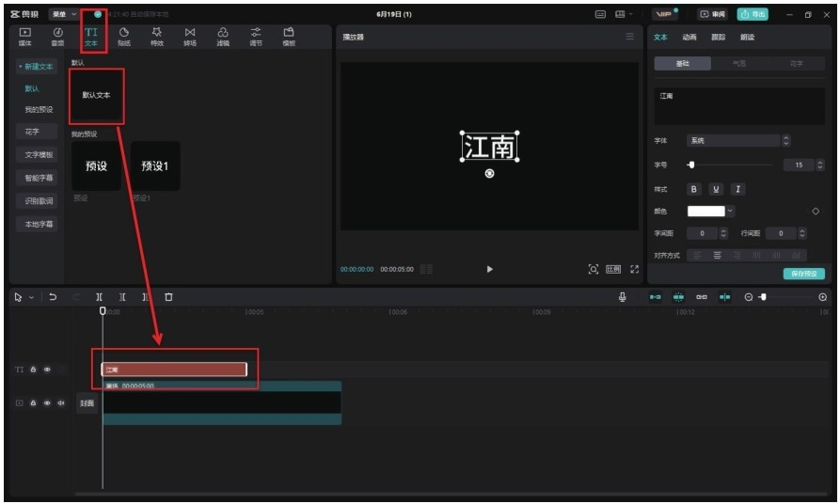Switch to the 跟踪 tracking tab
The image size is (840, 504).
coord(719,37)
